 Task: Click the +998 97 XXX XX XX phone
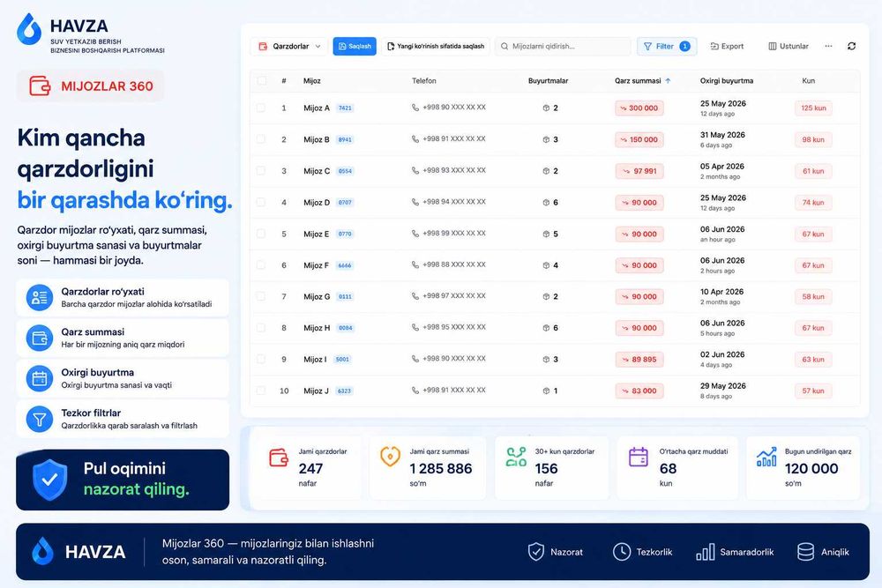tap(454, 295)
